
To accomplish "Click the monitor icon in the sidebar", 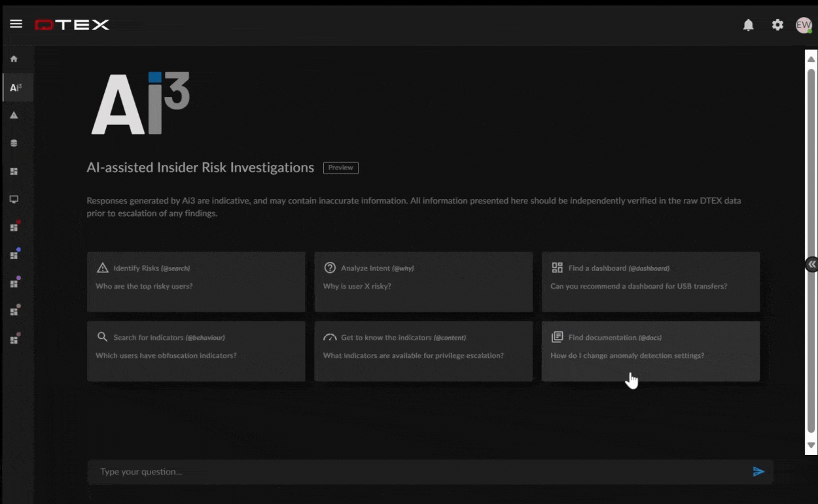I will point(14,200).
